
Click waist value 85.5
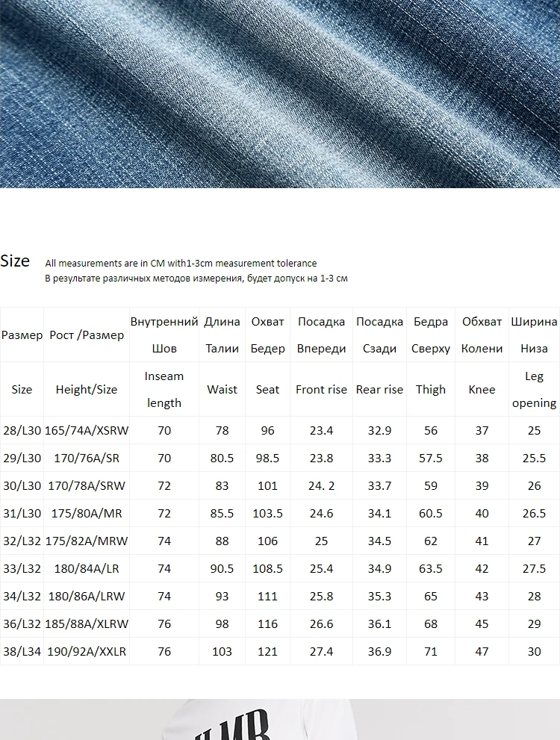tap(222, 513)
